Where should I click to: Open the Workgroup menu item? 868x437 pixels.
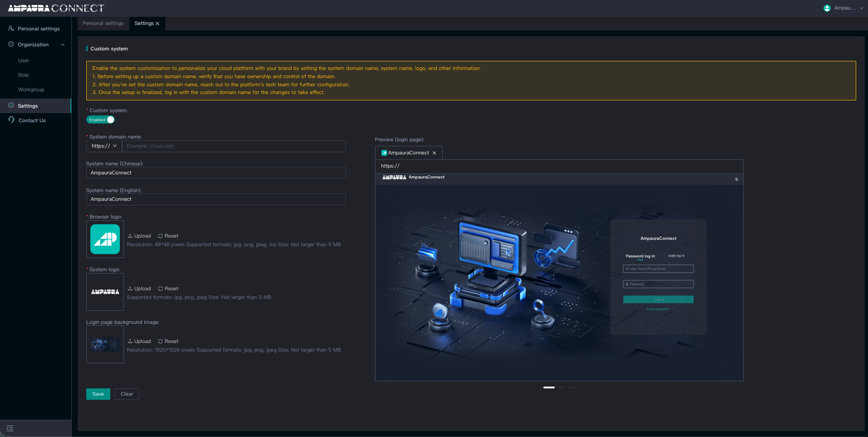pos(31,89)
